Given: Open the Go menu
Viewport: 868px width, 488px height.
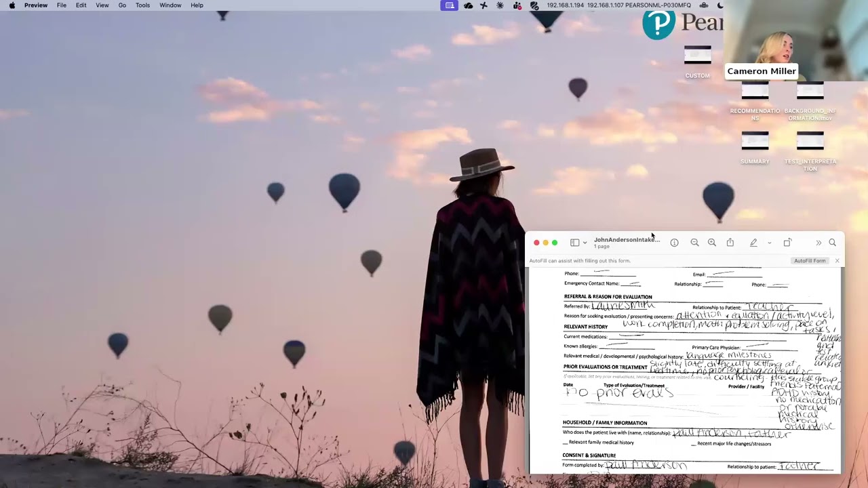Looking at the screenshot, I should click(122, 5).
